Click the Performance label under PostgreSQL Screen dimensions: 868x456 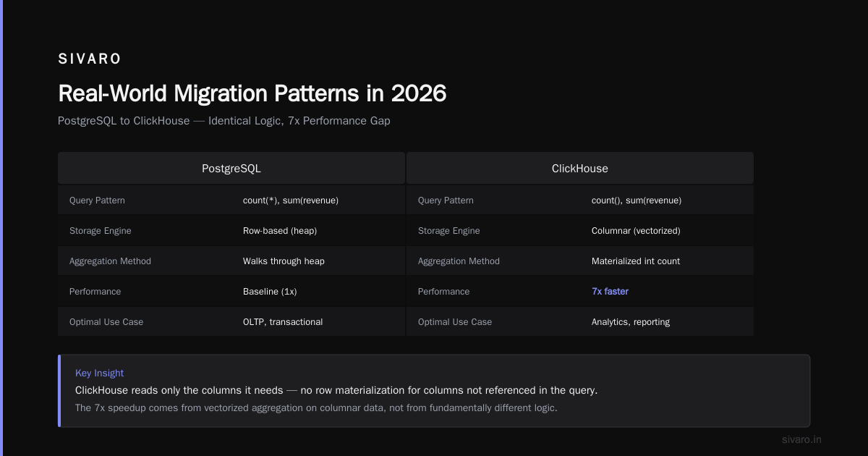[x=95, y=292]
